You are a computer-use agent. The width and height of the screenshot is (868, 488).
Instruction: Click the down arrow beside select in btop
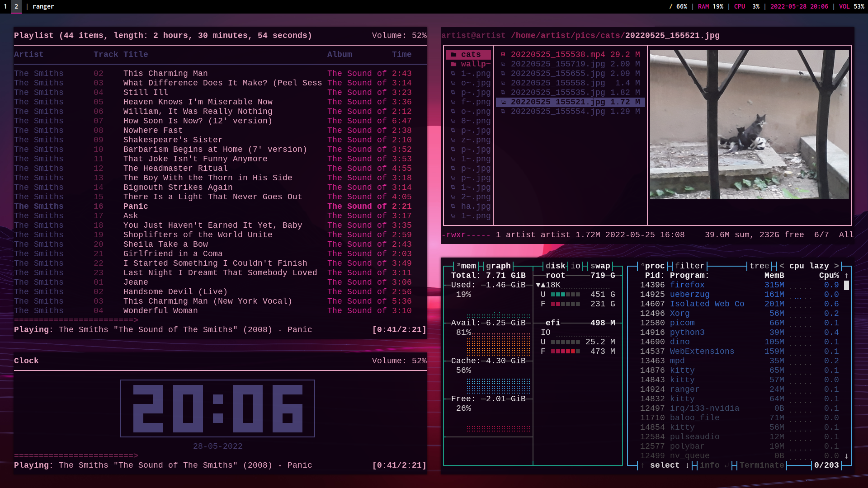(687, 465)
